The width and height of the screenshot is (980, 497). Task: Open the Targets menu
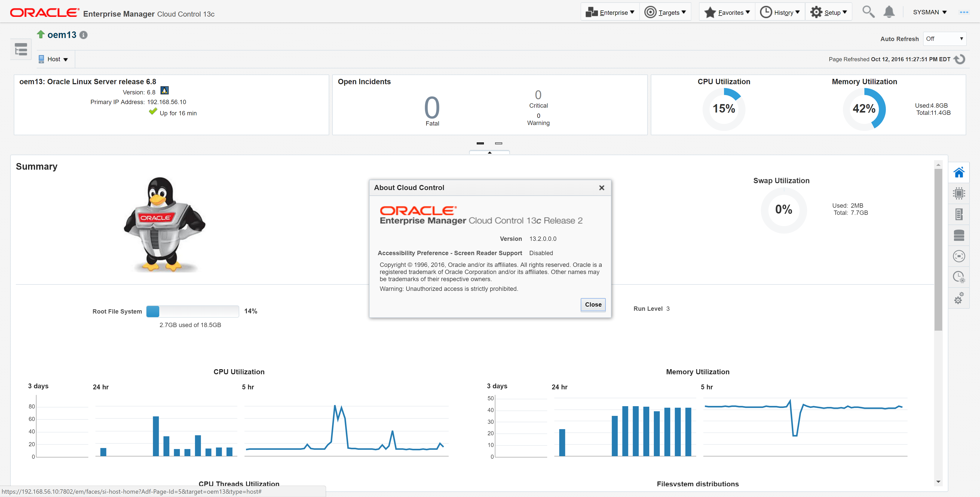(x=665, y=13)
